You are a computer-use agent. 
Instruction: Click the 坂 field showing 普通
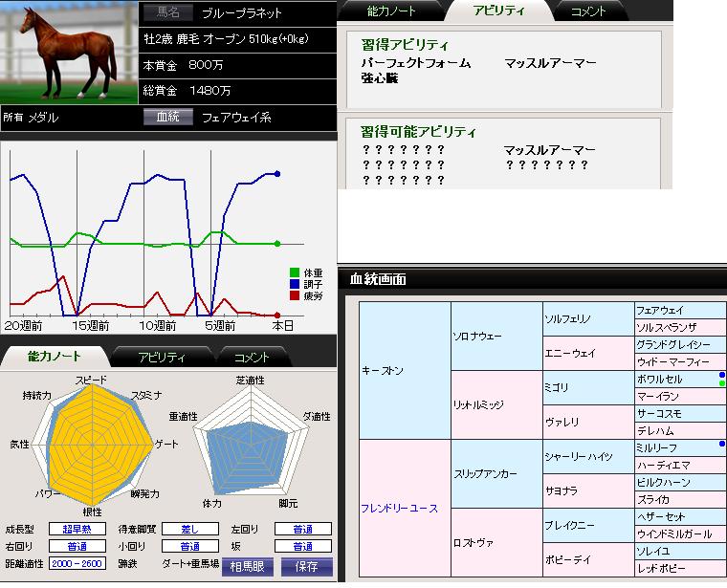point(303,546)
